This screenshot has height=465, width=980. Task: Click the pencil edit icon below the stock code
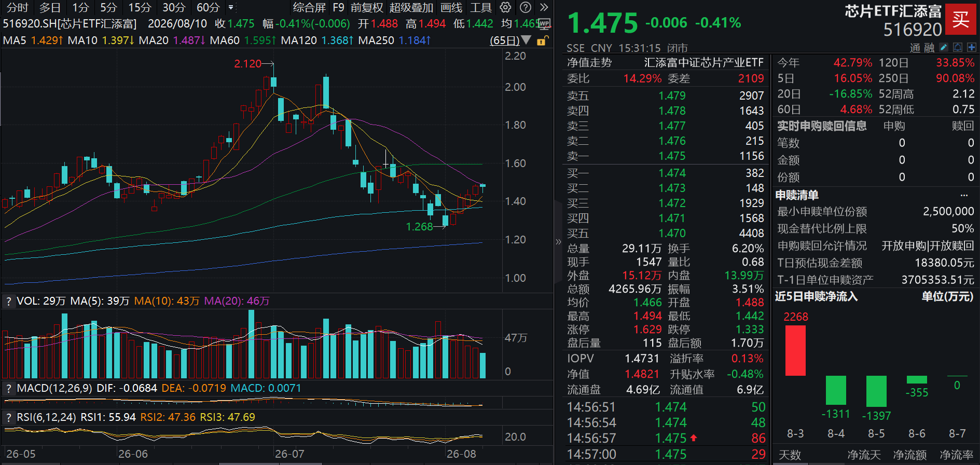[944, 47]
